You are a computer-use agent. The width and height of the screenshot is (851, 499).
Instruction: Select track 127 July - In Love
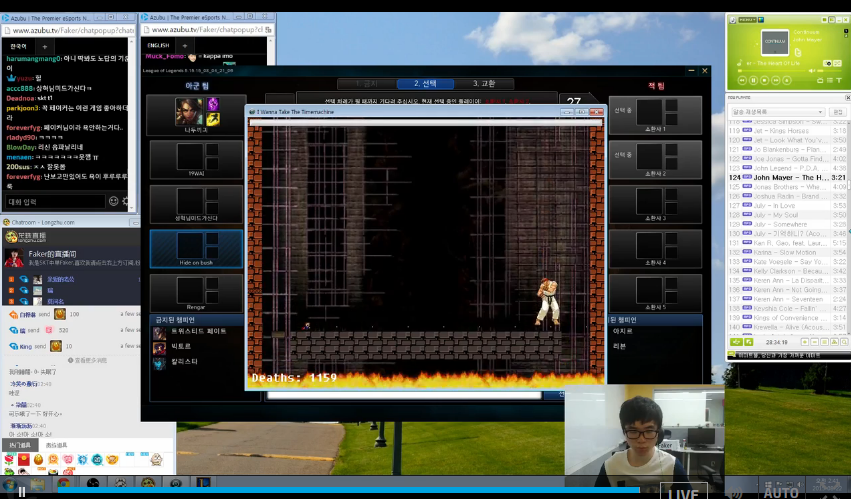tap(786, 205)
